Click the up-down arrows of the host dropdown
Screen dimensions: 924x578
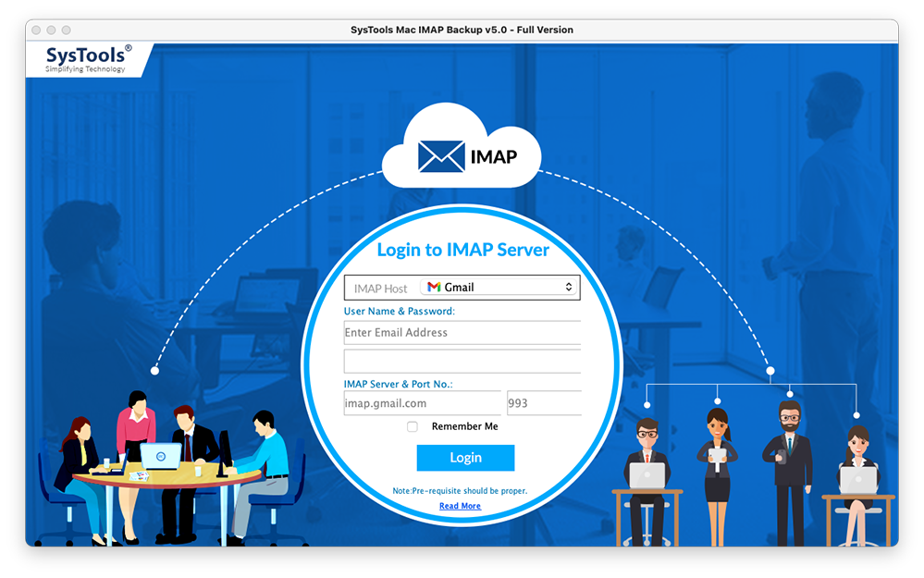click(x=569, y=287)
